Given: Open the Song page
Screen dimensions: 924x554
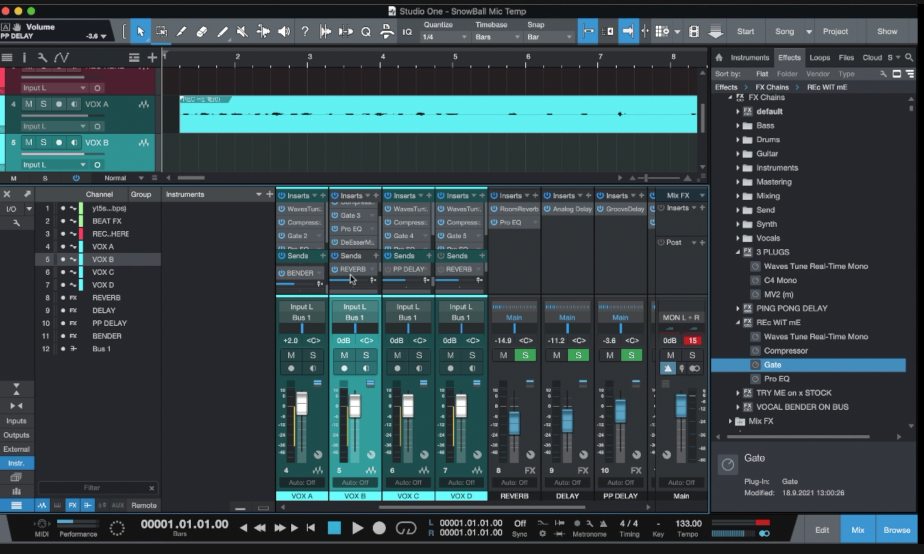Looking at the screenshot, I should pyautogui.click(x=784, y=31).
